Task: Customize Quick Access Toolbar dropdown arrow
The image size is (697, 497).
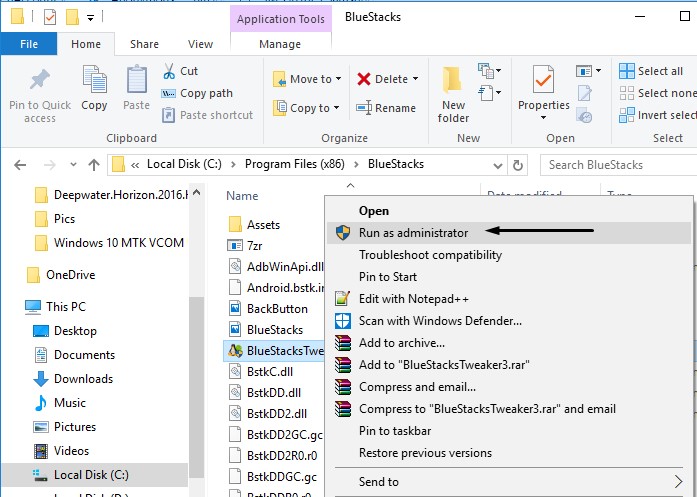Action: 90,18
